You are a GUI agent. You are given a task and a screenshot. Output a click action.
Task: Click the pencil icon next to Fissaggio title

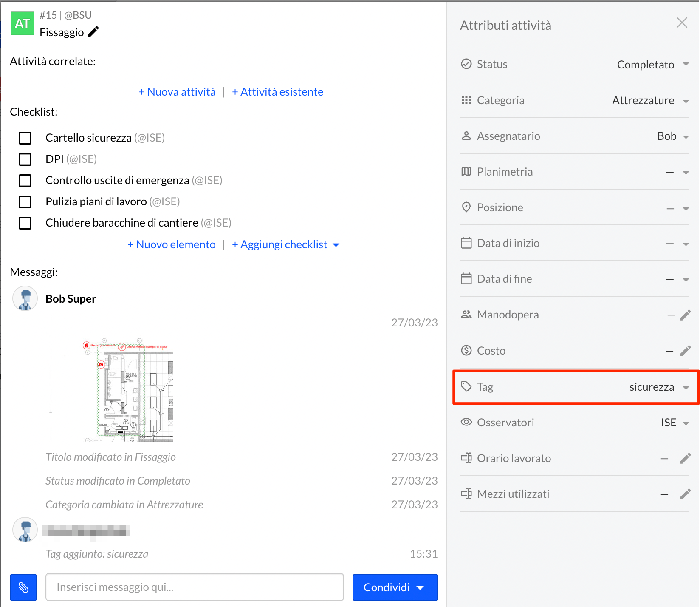click(93, 32)
